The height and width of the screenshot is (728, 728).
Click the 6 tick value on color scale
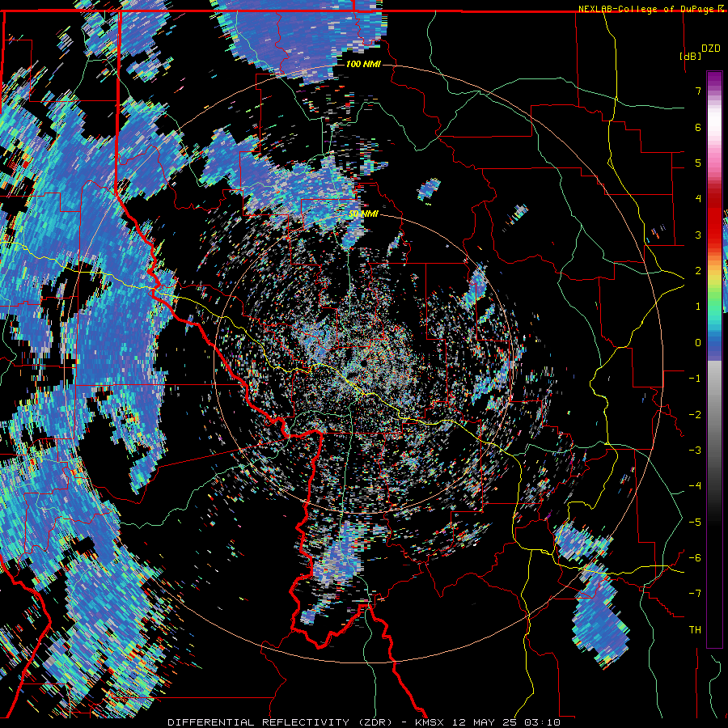[698, 127]
